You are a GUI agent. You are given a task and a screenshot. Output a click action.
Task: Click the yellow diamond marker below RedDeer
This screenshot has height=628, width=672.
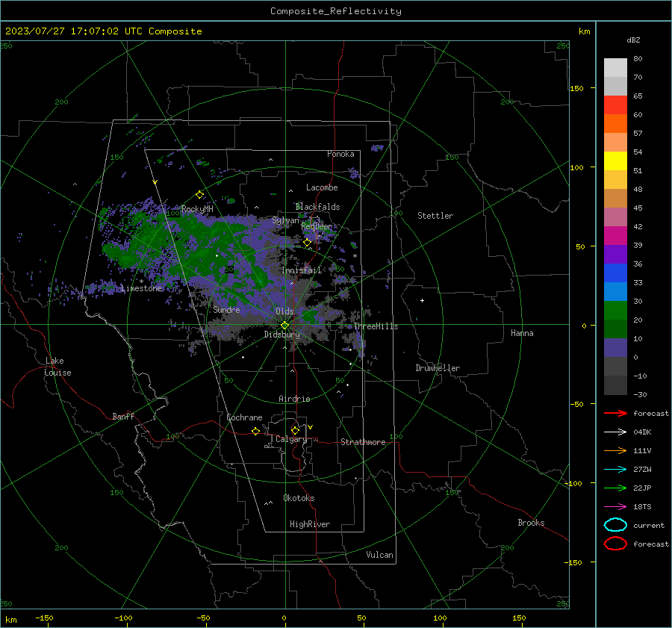click(x=307, y=243)
